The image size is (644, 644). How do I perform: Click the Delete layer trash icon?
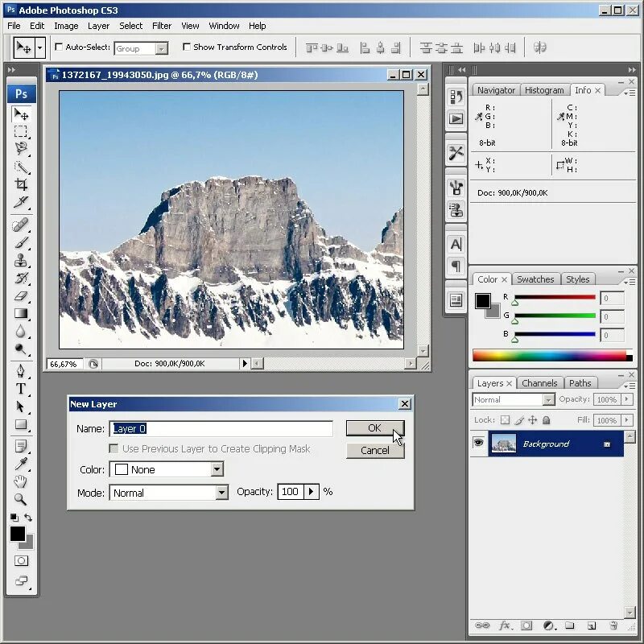coord(613,625)
